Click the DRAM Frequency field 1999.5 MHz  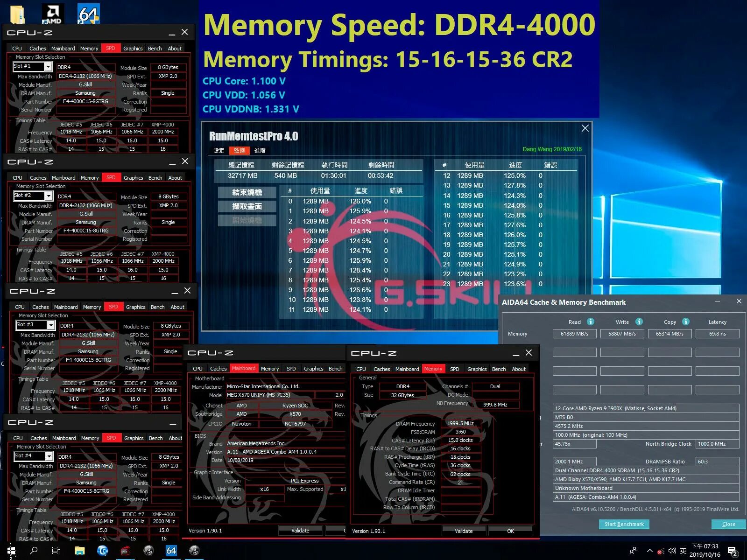pos(461,423)
